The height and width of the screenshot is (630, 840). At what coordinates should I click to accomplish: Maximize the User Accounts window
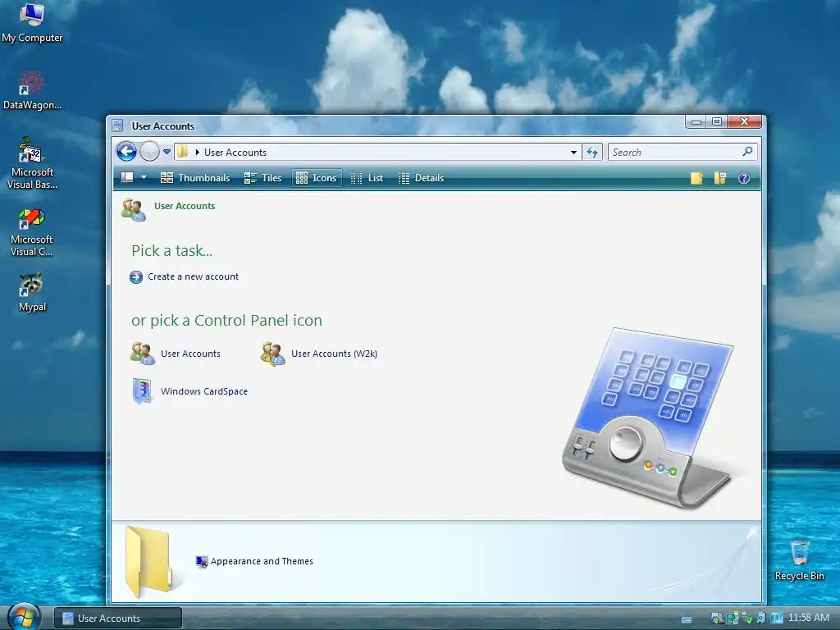click(717, 121)
